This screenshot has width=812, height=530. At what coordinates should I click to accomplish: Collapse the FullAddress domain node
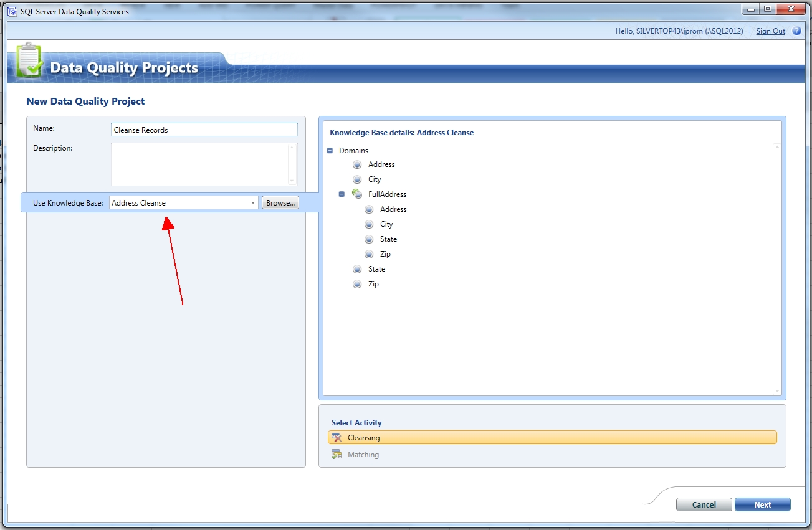click(342, 194)
